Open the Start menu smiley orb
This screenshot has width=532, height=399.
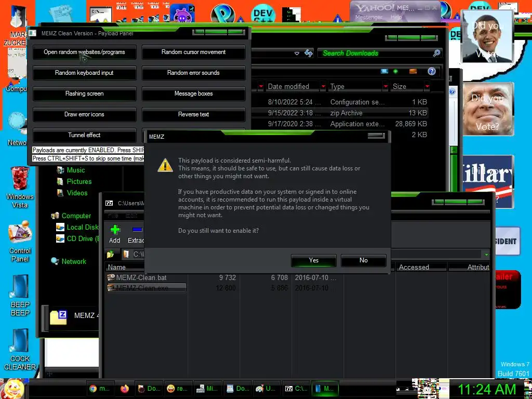pos(14,389)
